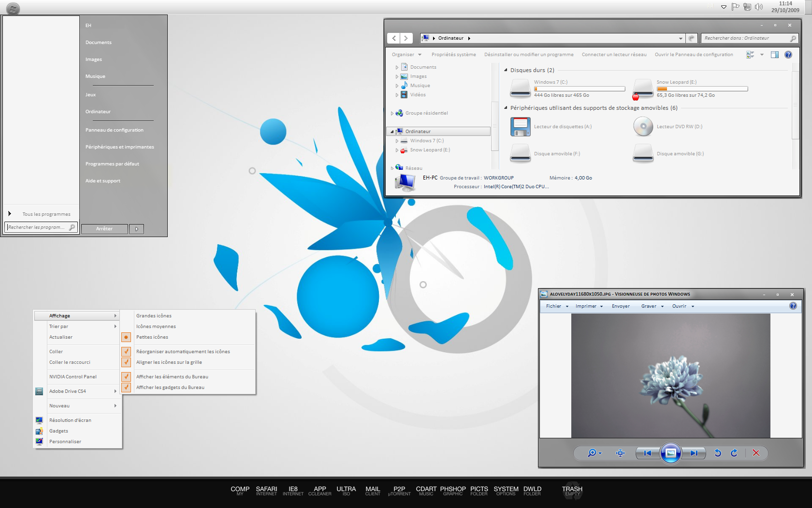The image size is (812, 508).
Task: Click the Explorer back navigation arrow
Action: [x=394, y=38]
